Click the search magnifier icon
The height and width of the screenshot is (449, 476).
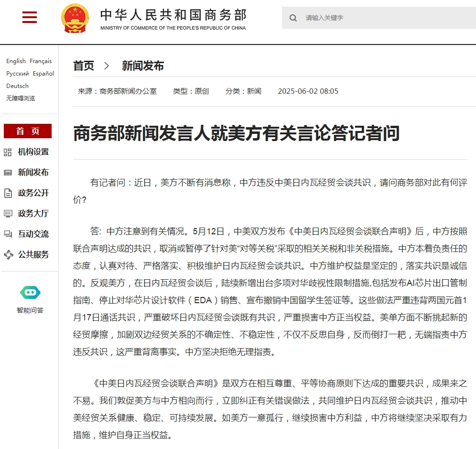(x=293, y=18)
